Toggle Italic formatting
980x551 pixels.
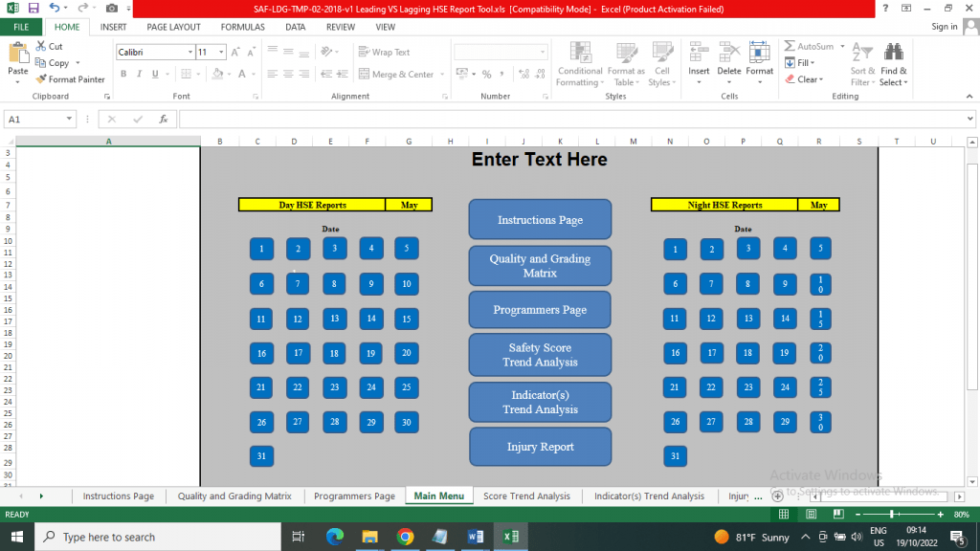(x=139, y=74)
